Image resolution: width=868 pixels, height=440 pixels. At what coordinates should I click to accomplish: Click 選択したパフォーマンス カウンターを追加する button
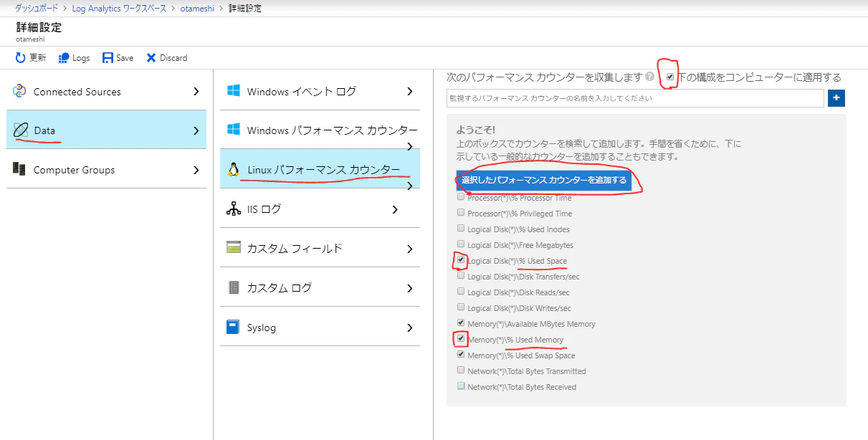543,181
